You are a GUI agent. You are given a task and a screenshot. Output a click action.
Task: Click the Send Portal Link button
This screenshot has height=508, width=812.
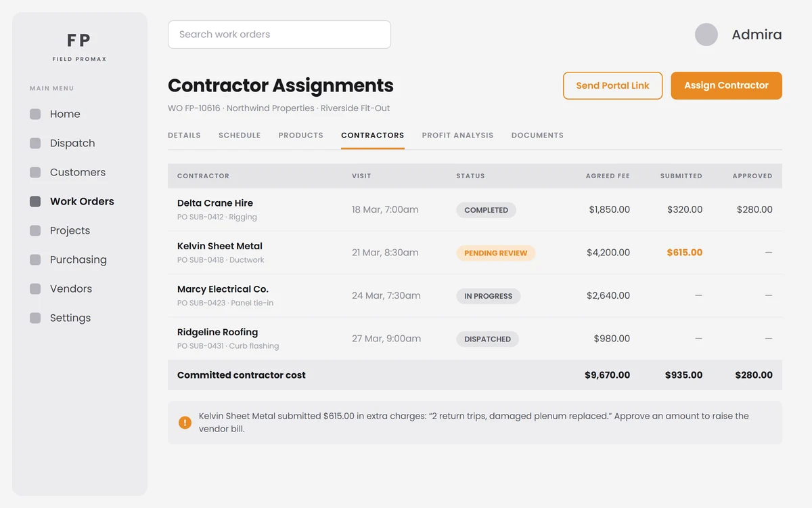click(612, 86)
